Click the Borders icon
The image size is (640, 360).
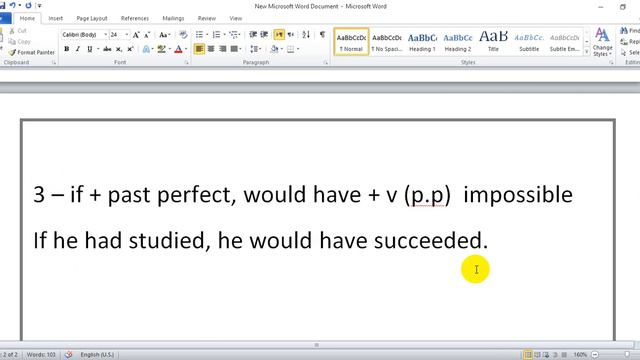(x=291, y=49)
